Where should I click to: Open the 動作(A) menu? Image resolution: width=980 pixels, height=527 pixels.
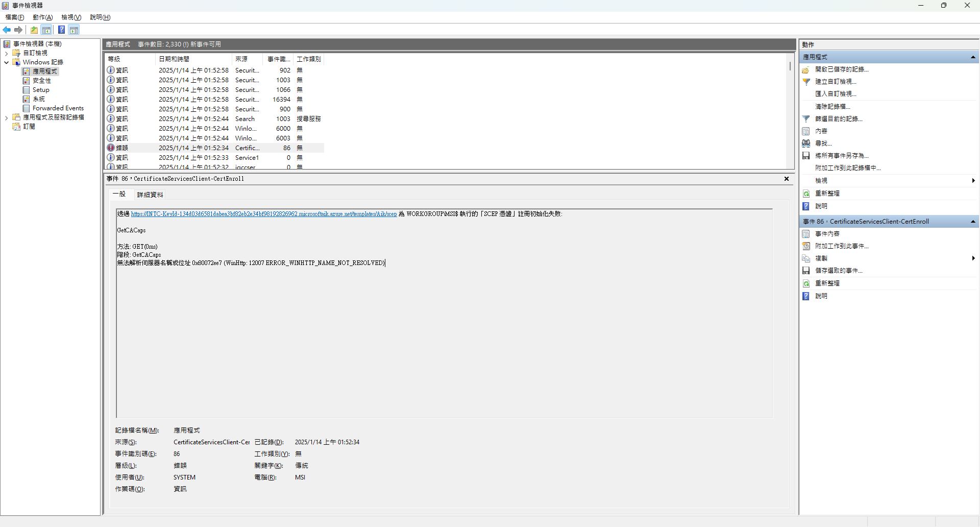[43, 17]
